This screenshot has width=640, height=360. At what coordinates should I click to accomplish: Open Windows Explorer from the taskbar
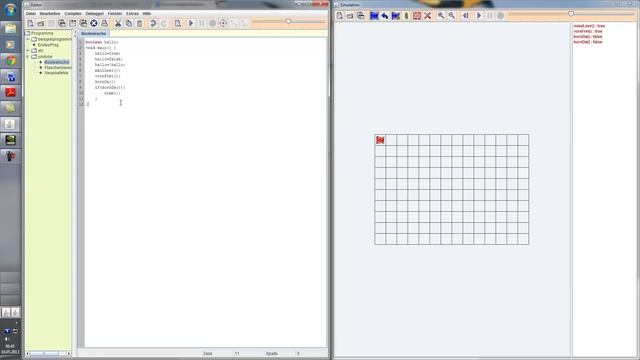[x=11, y=29]
